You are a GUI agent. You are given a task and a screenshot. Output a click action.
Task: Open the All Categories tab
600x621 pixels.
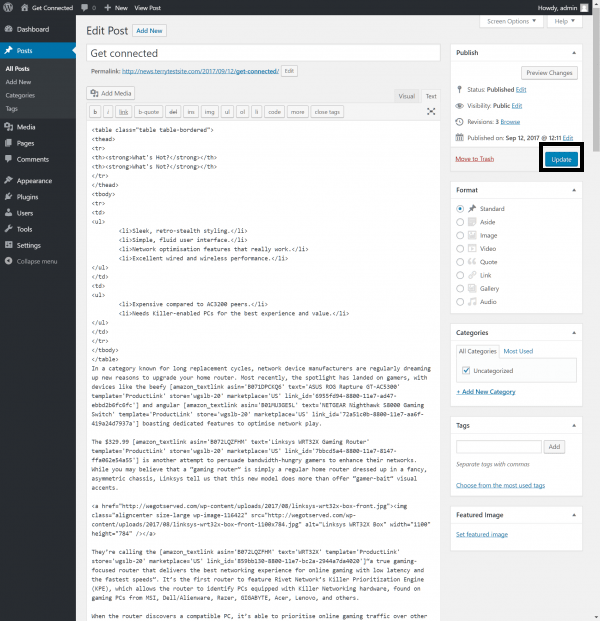click(477, 351)
